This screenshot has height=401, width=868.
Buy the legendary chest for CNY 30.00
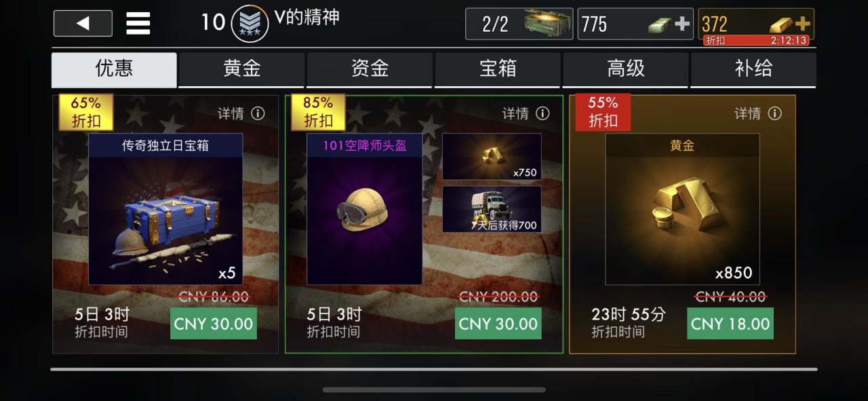pos(214,324)
